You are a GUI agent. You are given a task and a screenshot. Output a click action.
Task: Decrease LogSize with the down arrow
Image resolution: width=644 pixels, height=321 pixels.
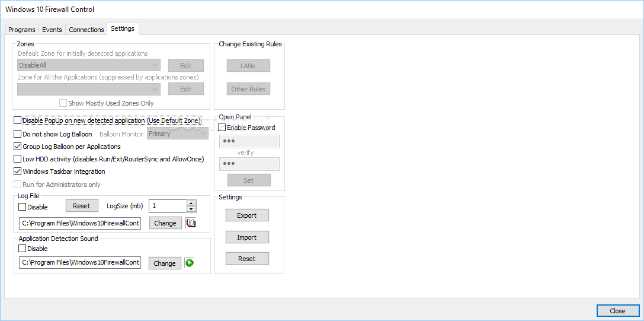191,209
